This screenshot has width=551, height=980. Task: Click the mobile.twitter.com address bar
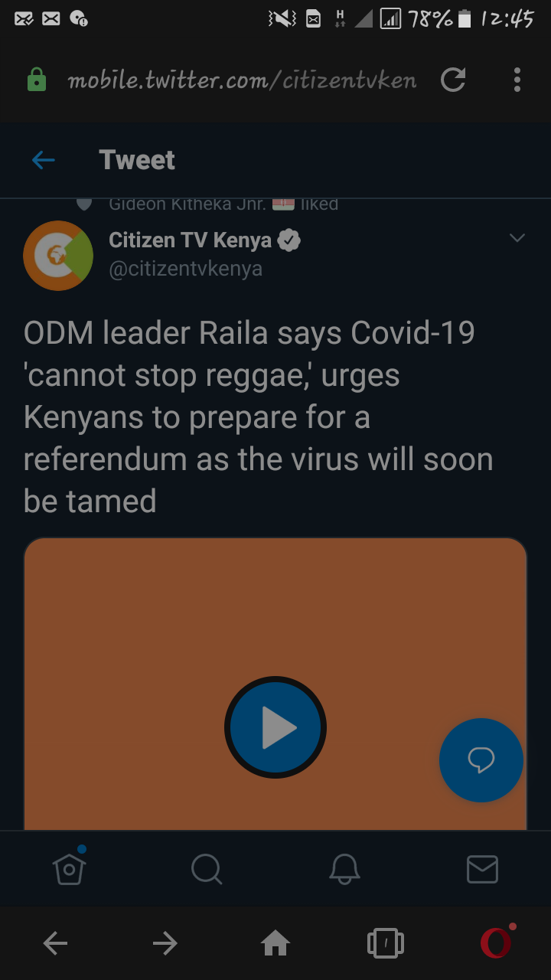(x=242, y=80)
